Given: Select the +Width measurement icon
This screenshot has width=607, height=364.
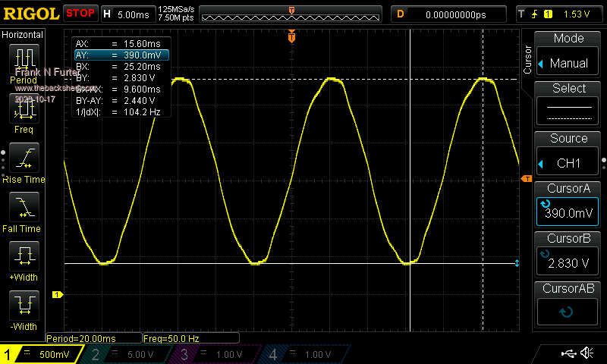Looking at the screenshot, I should click(x=24, y=258).
